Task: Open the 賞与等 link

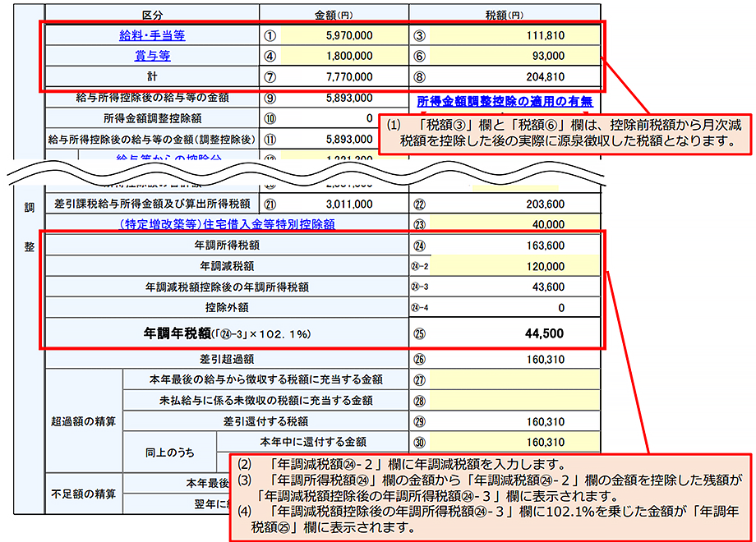Action: pyautogui.click(x=152, y=57)
